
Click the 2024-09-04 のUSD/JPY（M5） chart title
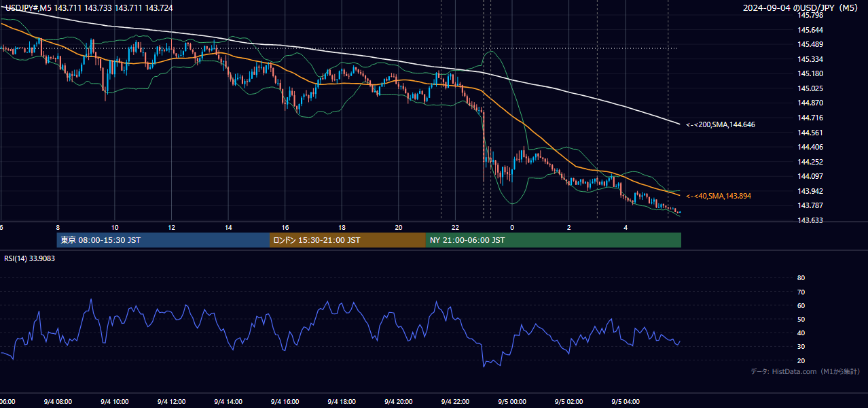(801, 8)
